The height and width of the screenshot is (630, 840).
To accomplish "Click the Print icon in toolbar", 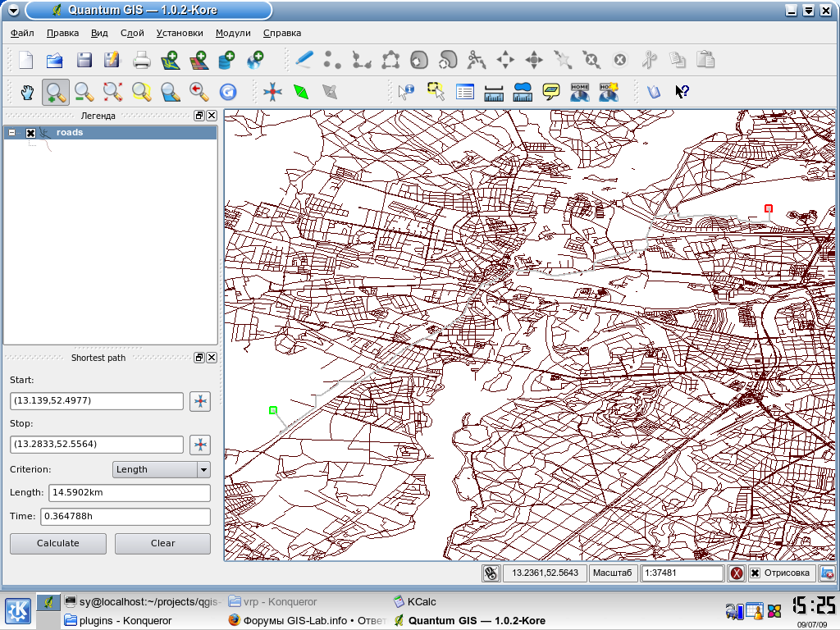I will click(142, 60).
